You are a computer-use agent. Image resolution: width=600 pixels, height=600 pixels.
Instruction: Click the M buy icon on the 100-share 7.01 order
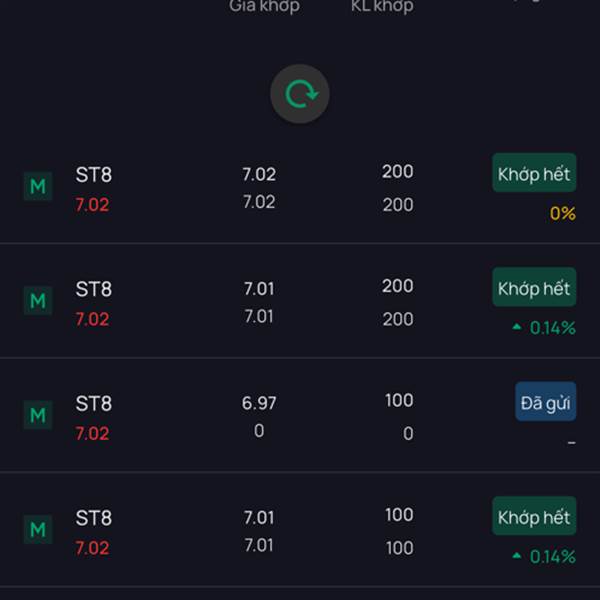(x=38, y=530)
